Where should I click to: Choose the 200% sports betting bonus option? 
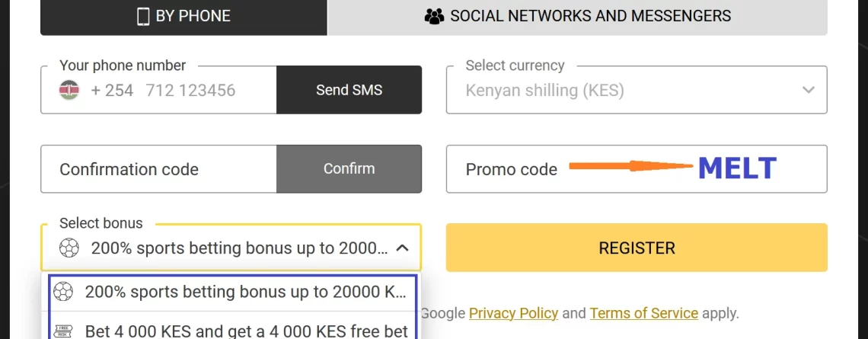click(x=232, y=291)
